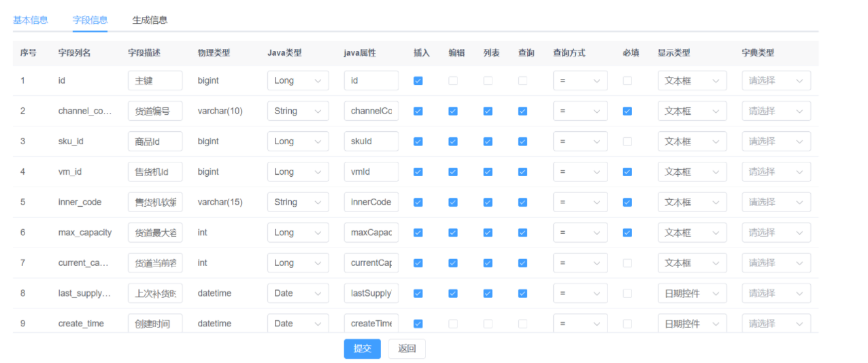
Task: Uncheck 插入 for last_supply_time row
Action: click(x=418, y=293)
